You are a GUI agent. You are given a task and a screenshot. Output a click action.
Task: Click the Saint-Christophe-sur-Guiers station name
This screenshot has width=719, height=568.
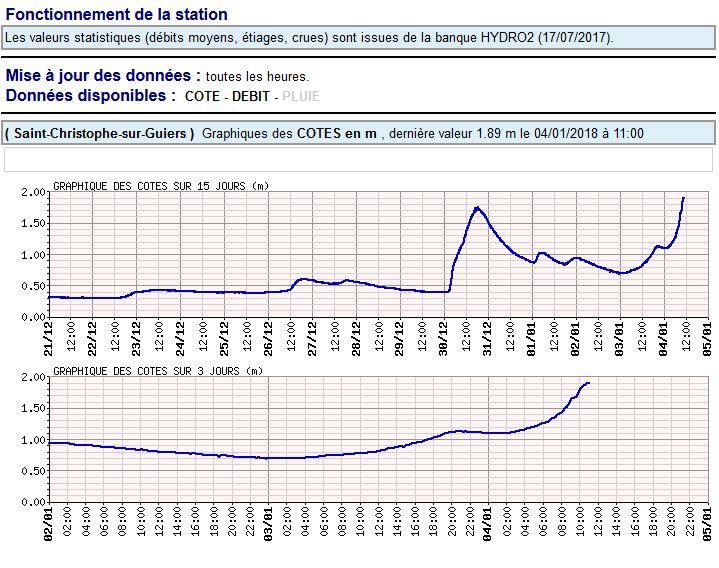[99, 134]
